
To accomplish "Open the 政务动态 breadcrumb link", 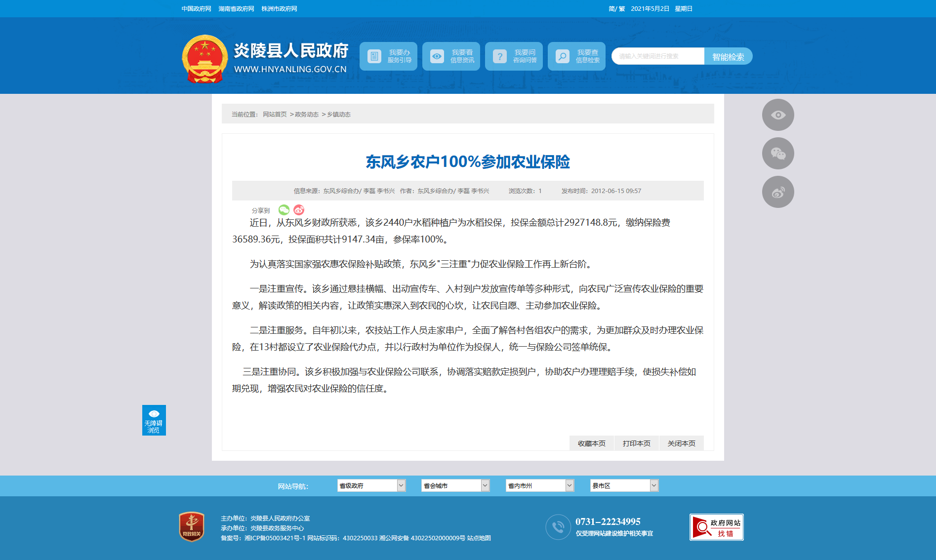I will click(307, 115).
